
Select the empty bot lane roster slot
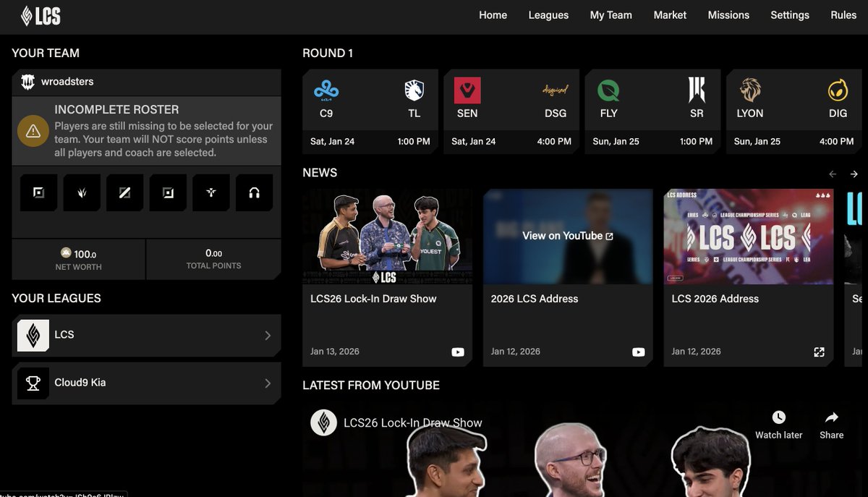coord(168,192)
